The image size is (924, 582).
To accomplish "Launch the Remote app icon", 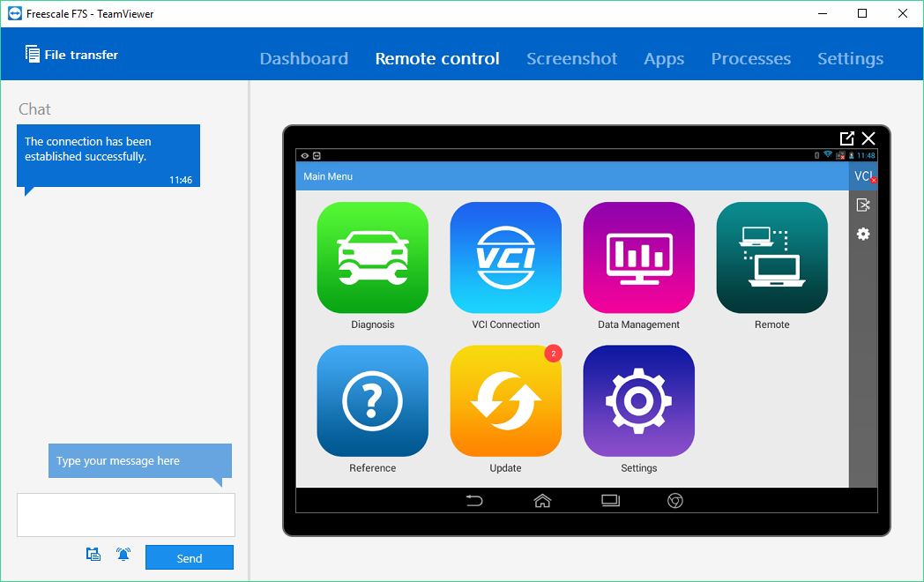I will 772,257.
